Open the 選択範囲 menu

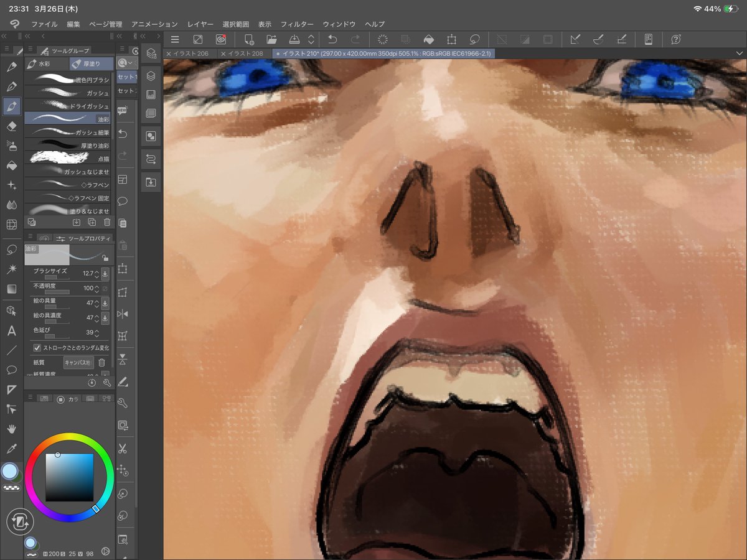click(236, 24)
